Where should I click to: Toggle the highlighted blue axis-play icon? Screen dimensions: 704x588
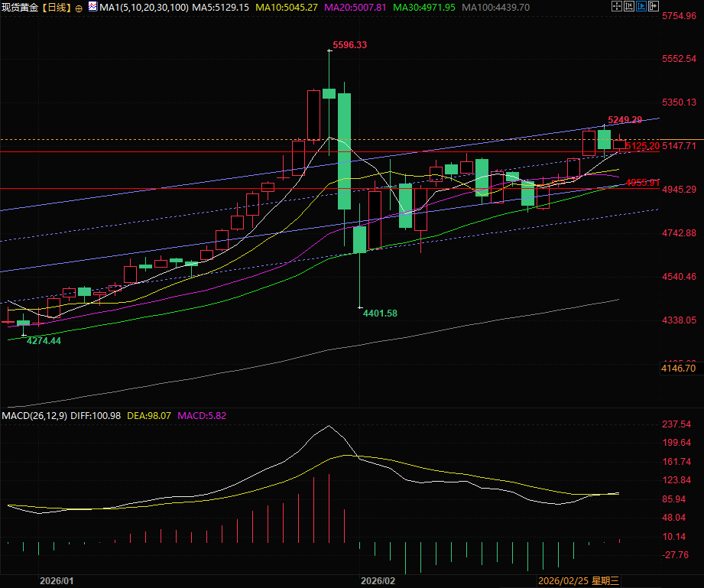tap(641, 7)
